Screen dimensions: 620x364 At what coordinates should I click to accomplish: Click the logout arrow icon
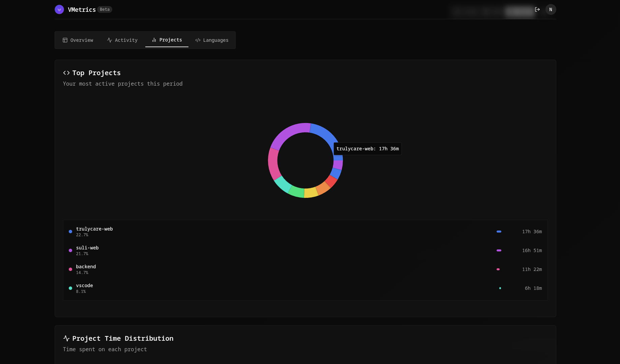[537, 9]
